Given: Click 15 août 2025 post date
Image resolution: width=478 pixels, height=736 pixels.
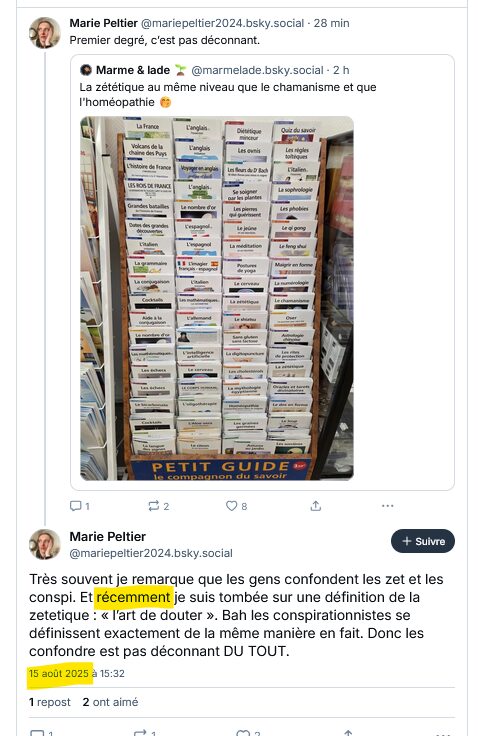Looking at the screenshot, I should [58, 674].
